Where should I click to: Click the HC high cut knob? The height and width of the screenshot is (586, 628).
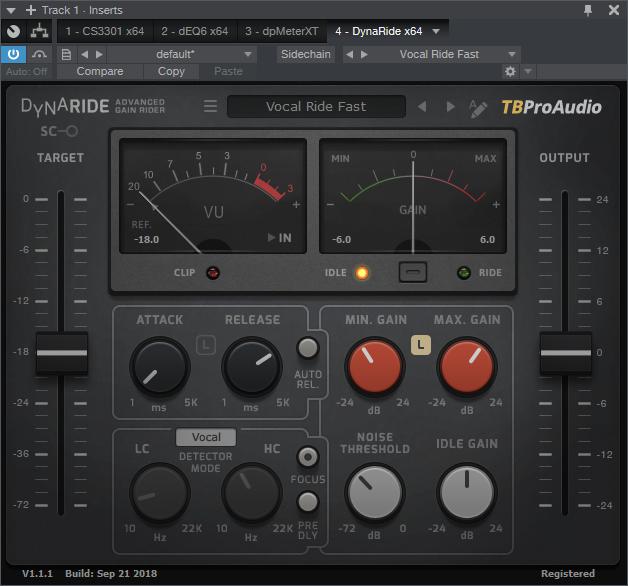pyautogui.click(x=252, y=493)
